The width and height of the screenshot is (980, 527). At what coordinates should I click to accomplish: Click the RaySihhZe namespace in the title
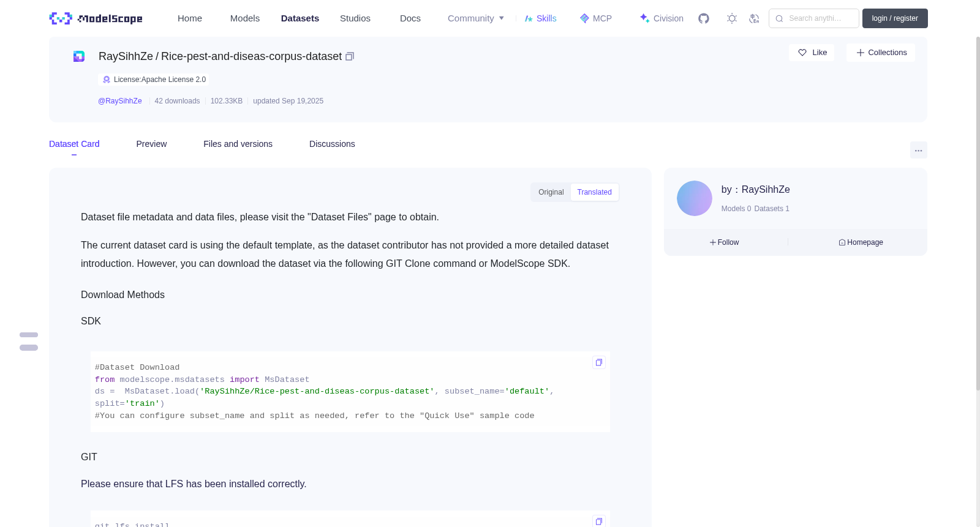coord(126,56)
